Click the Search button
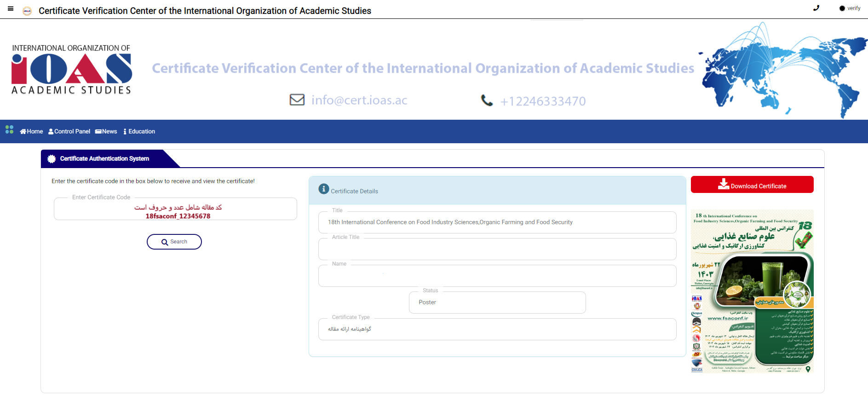This screenshot has height=408, width=868. tap(174, 242)
